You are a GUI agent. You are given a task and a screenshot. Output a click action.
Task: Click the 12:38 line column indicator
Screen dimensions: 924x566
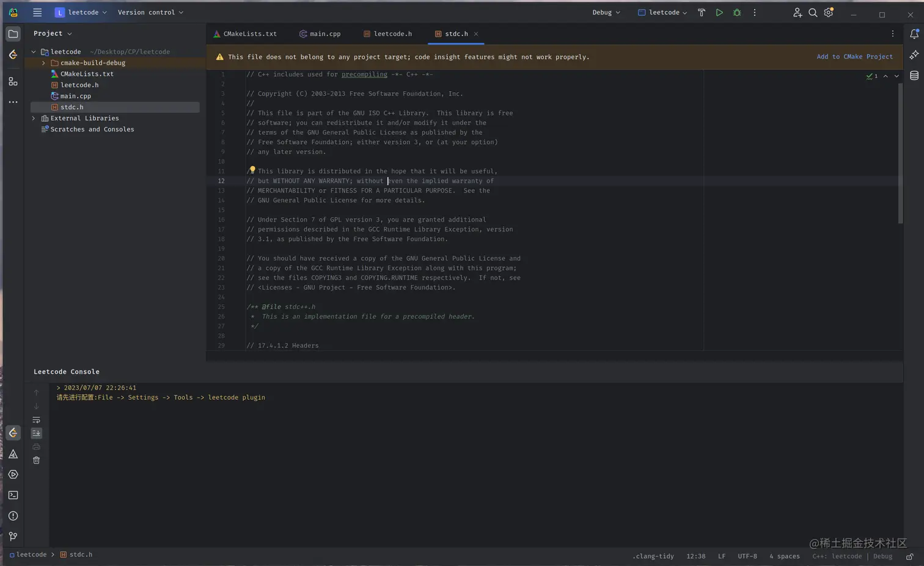pos(695,556)
